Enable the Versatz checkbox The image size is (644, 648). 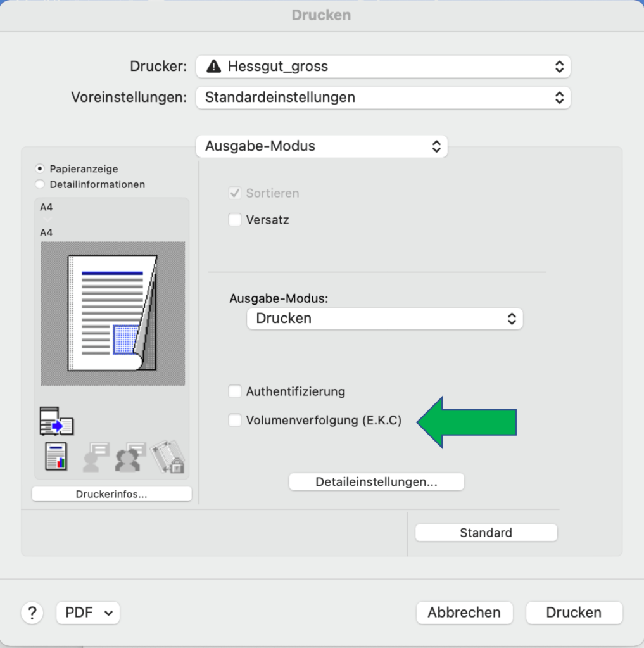[x=235, y=220]
